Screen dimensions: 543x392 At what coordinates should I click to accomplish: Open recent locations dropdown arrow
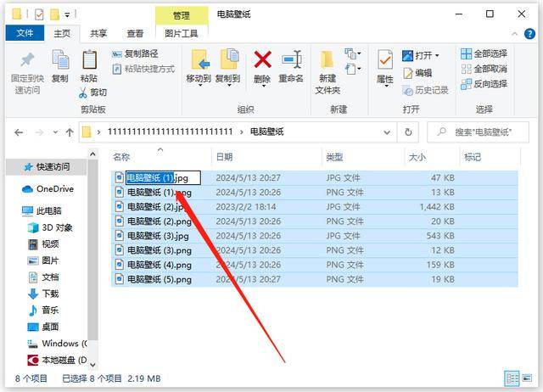[x=55, y=132]
